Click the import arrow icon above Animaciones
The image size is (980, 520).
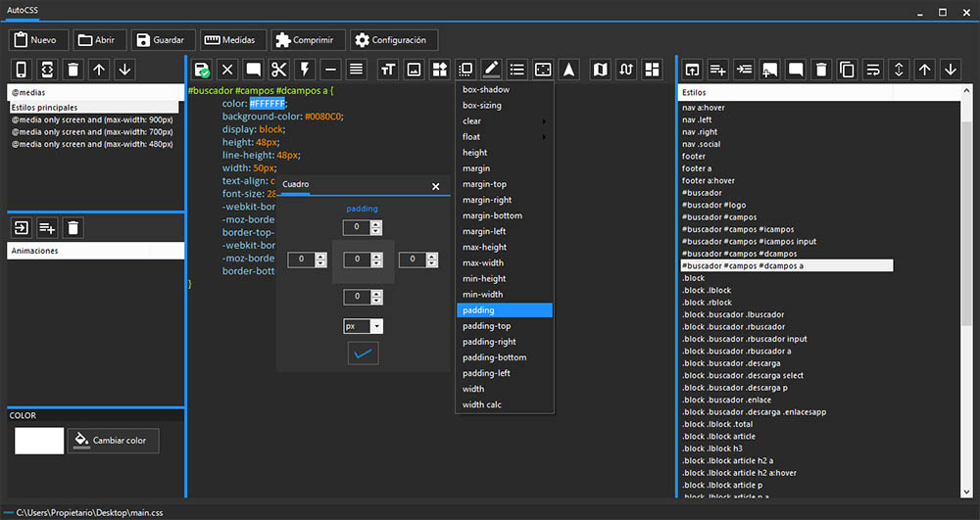coord(22,228)
